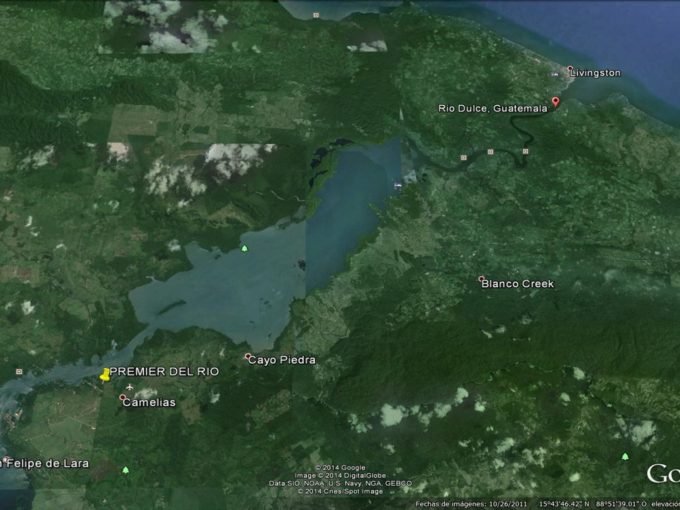Select road shield icon at top edge
The image size is (680, 510).
point(316,15)
